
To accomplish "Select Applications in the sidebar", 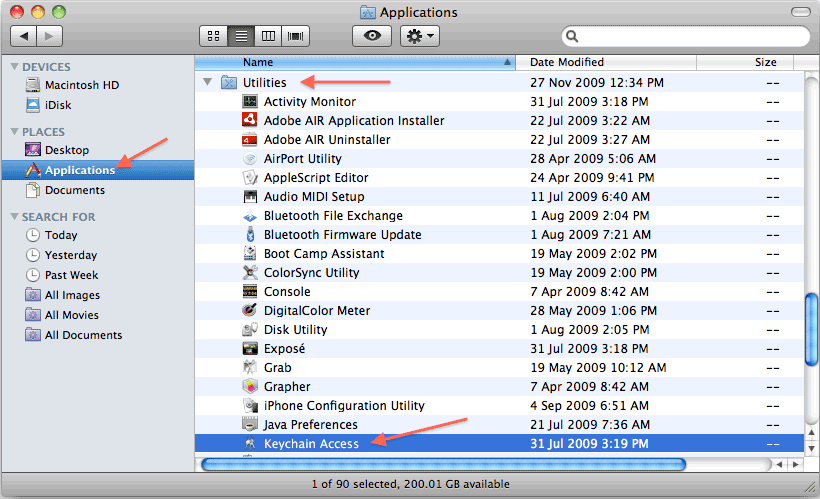I will (98, 170).
